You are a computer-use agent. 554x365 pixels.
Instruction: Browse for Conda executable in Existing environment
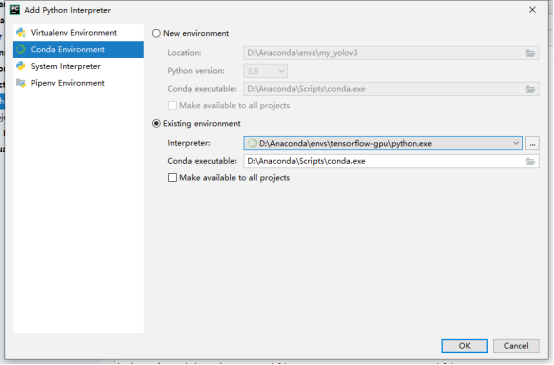click(x=530, y=161)
